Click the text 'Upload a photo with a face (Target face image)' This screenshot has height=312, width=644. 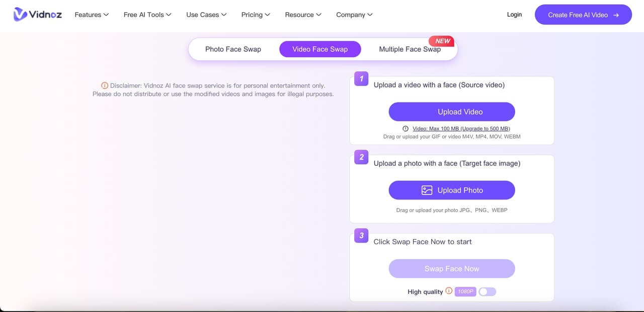pyautogui.click(x=447, y=163)
